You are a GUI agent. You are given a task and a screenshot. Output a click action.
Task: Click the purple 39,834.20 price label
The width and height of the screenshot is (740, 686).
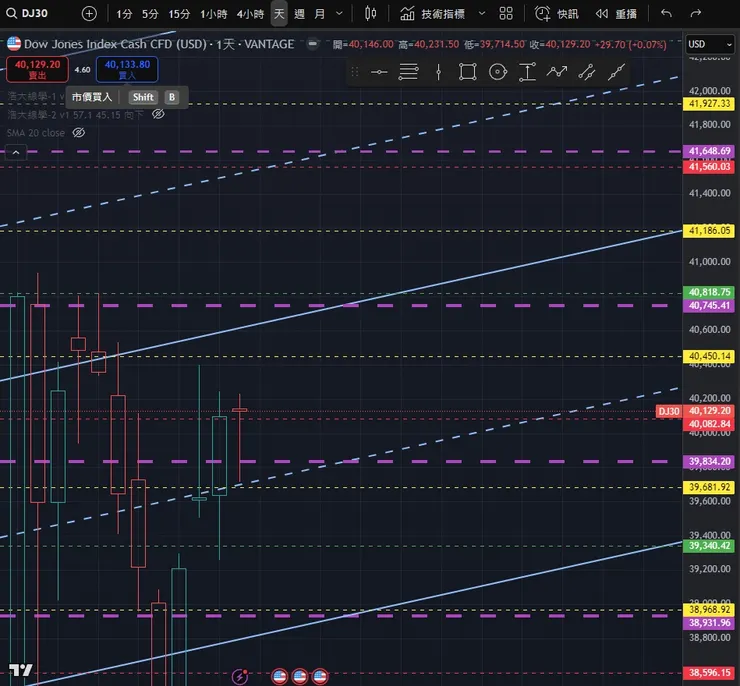[709, 461]
